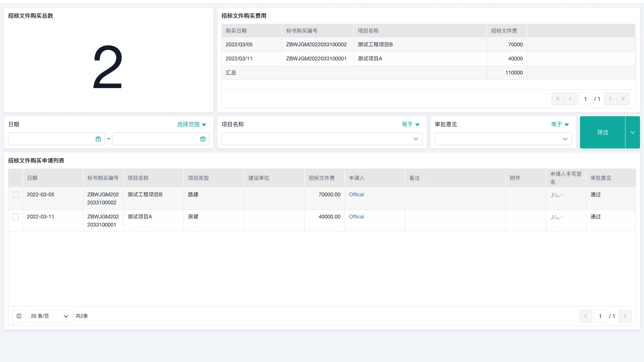Click the 汇总 summary row label
The width and height of the screenshot is (644, 362).
(231, 73)
